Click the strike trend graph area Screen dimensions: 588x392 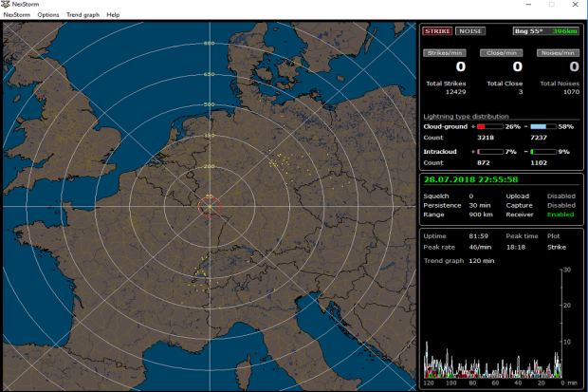coord(493,324)
